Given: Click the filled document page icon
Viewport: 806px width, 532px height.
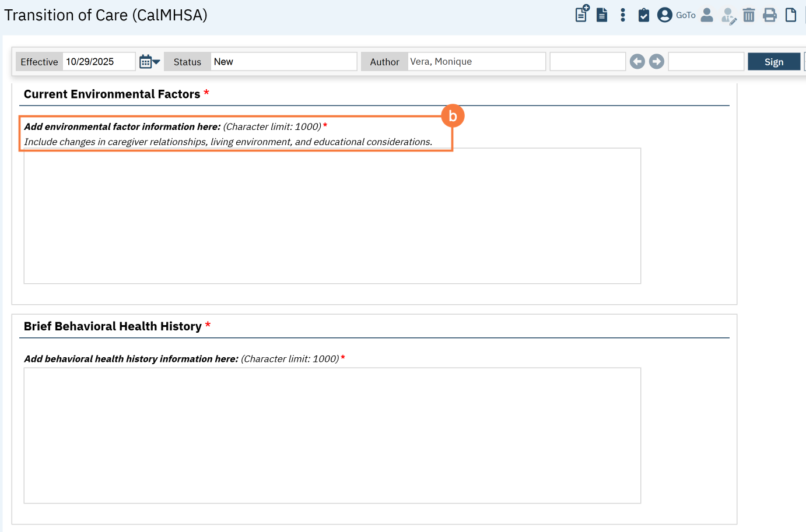Looking at the screenshot, I should pyautogui.click(x=602, y=15).
